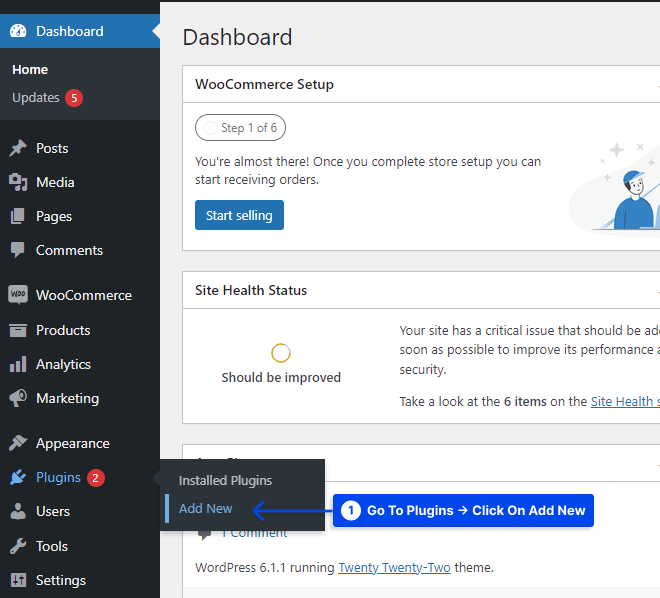The width and height of the screenshot is (660, 598).
Task: Go to Updates in the sidebar
Action: [36, 98]
